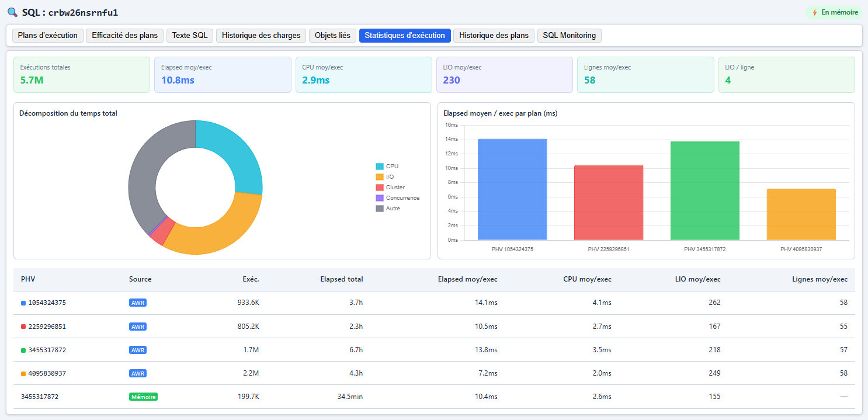Click the LIO moy/exec 230 card

point(505,75)
